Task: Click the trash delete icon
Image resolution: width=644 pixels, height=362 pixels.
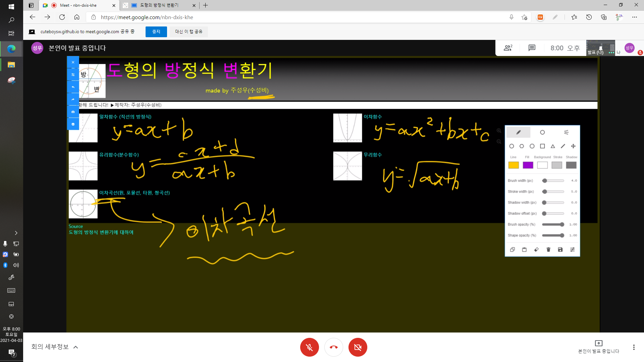Action: tap(548, 249)
